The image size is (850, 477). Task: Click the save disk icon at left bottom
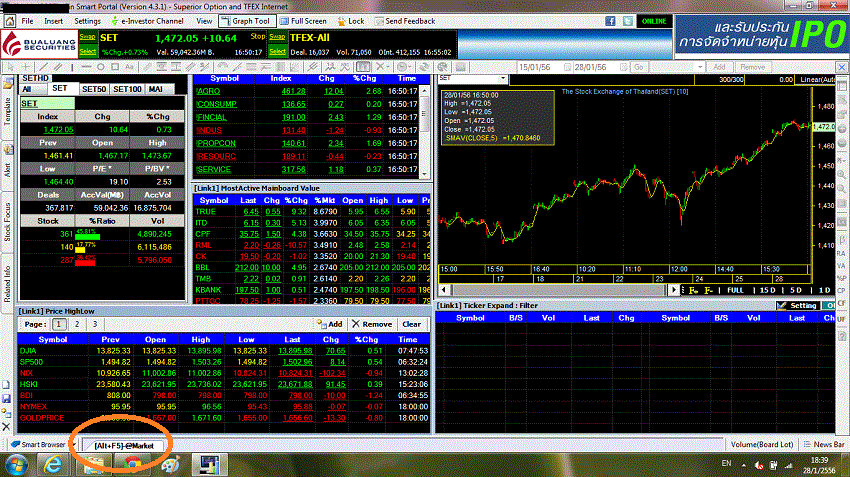7,398
